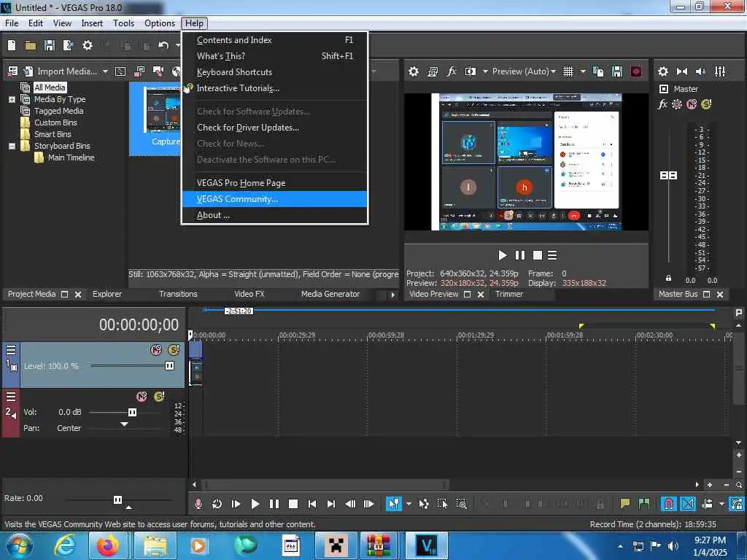Copy snapshot to clipboard icon in preview
747x560 pixels.
598,71
